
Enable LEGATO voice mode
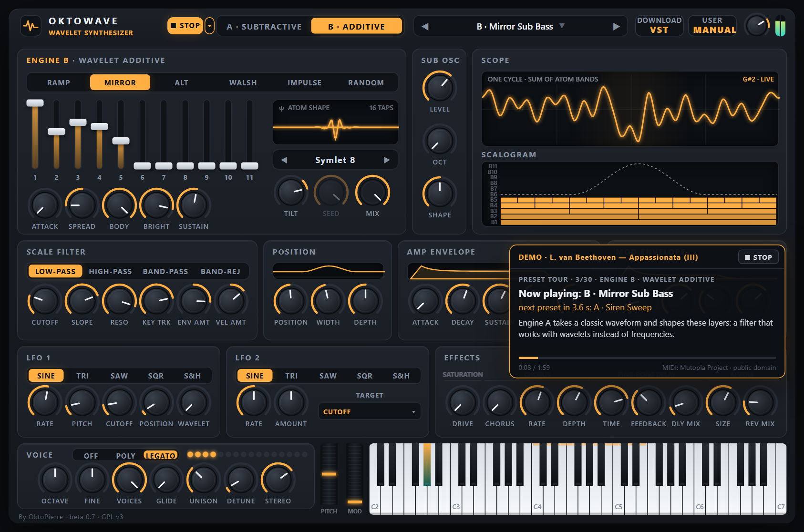[x=161, y=456]
